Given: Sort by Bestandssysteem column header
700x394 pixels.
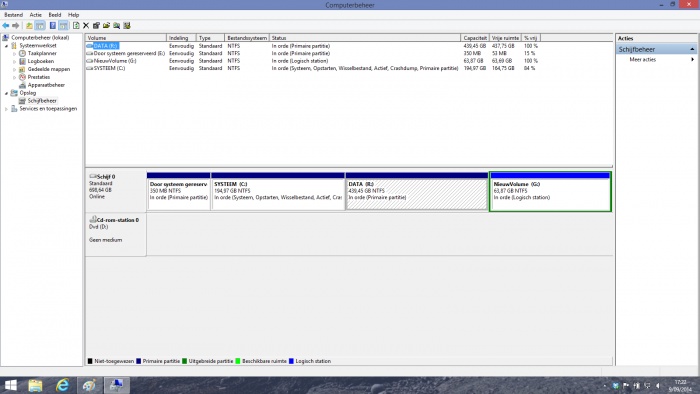Looking at the screenshot, I should (247, 38).
